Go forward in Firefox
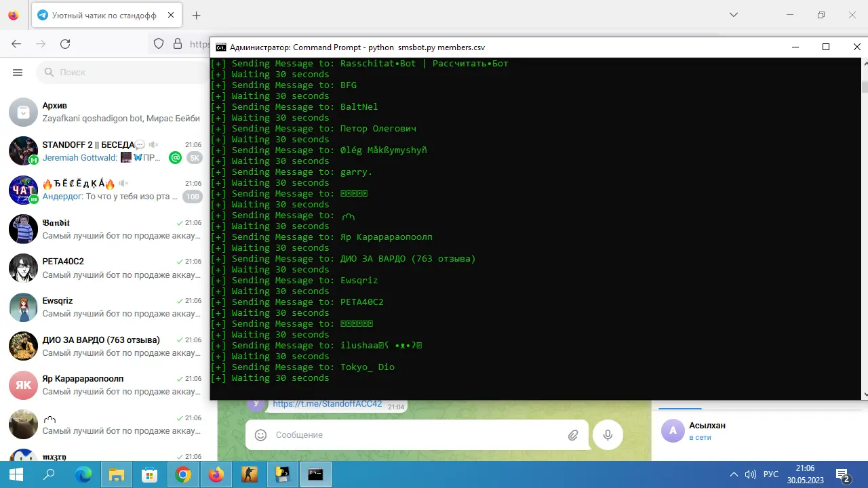868x488 pixels. 41,44
